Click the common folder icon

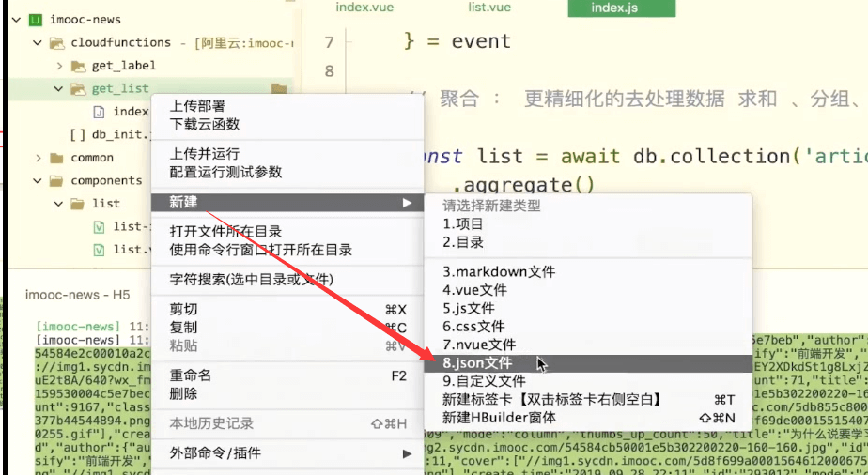point(56,158)
